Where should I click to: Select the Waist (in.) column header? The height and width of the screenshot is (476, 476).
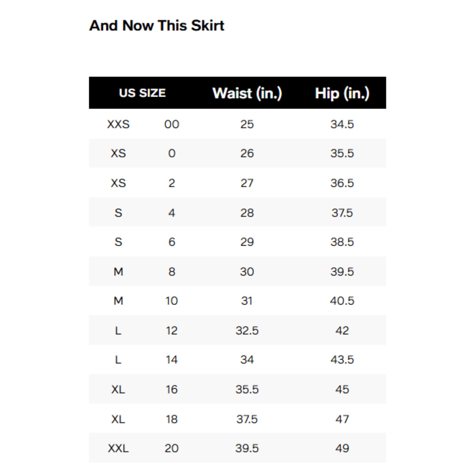(x=247, y=93)
